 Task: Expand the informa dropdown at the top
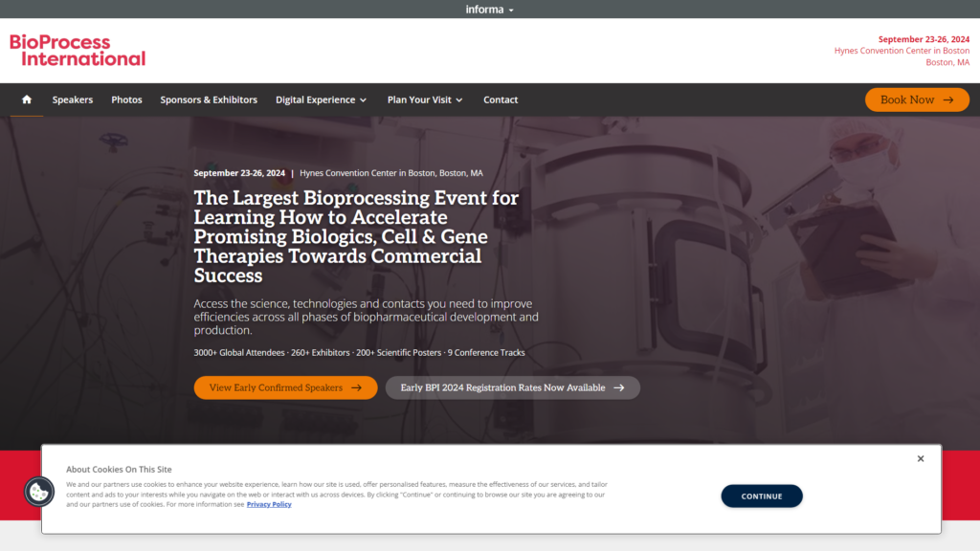tap(489, 10)
